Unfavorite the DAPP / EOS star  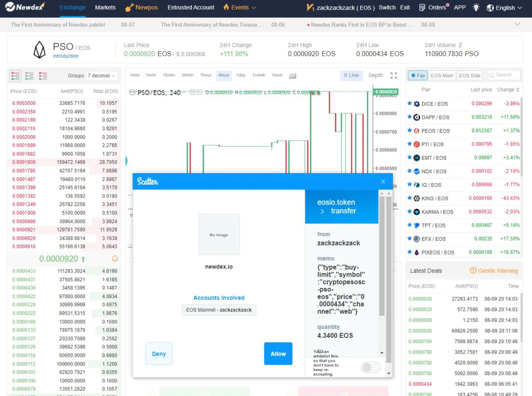[x=409, y=117]
